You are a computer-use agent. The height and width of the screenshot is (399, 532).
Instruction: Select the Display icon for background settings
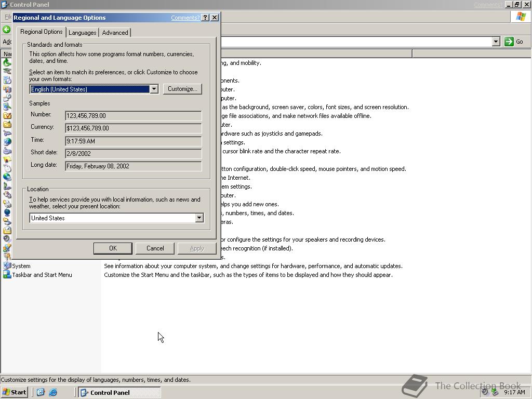tap(7, 107)
